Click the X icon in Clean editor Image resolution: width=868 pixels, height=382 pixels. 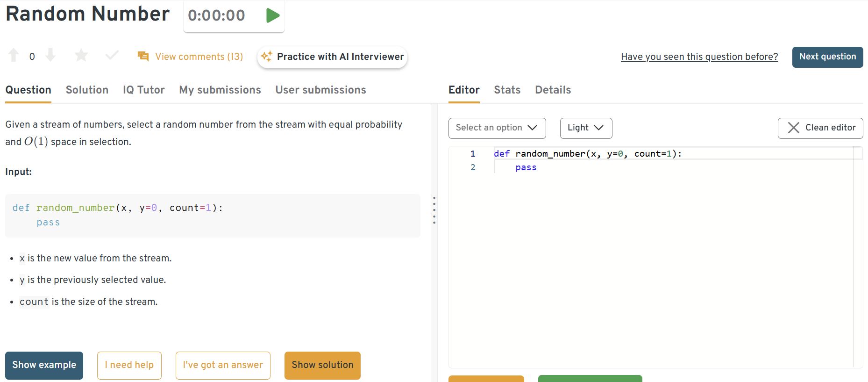[793, 128]
